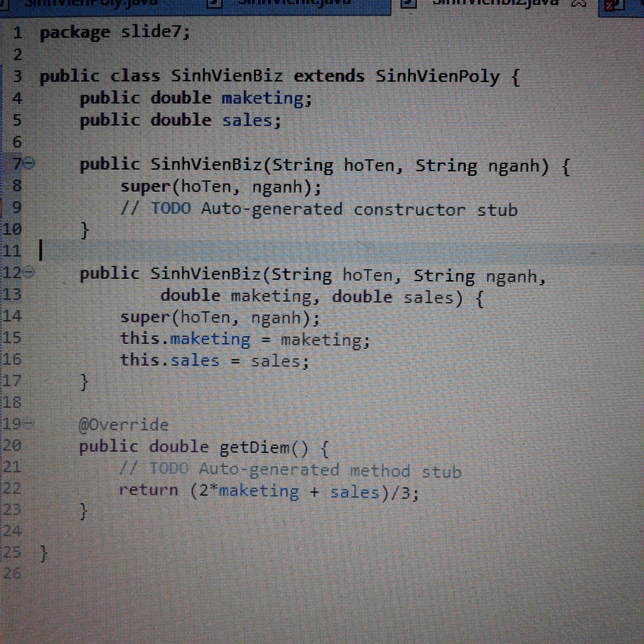Image resolution: width=644 pixels, height=644 pixels.
Task: Click the Java file icon on SinhVienIT.java tab
Action: [x=215, y=3]
